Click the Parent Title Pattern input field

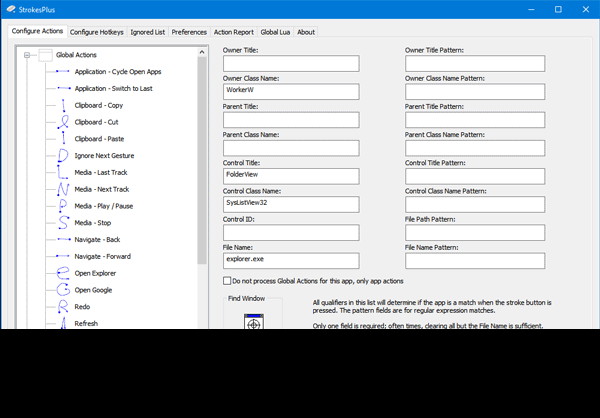click(x=475, y=120)
